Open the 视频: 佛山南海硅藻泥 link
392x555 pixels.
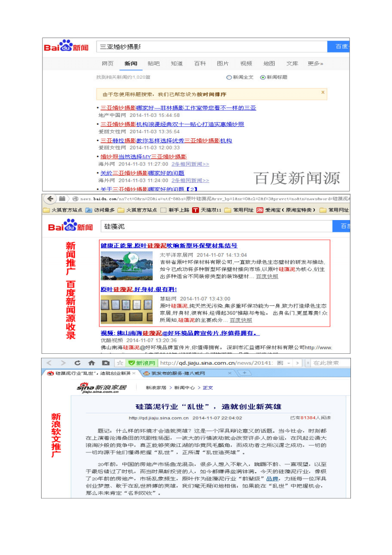[180, 333]
